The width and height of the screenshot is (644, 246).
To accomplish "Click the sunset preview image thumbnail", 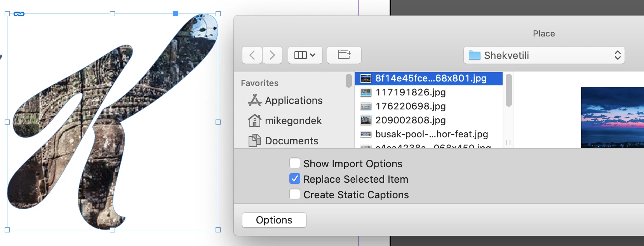I will [613, 118].
